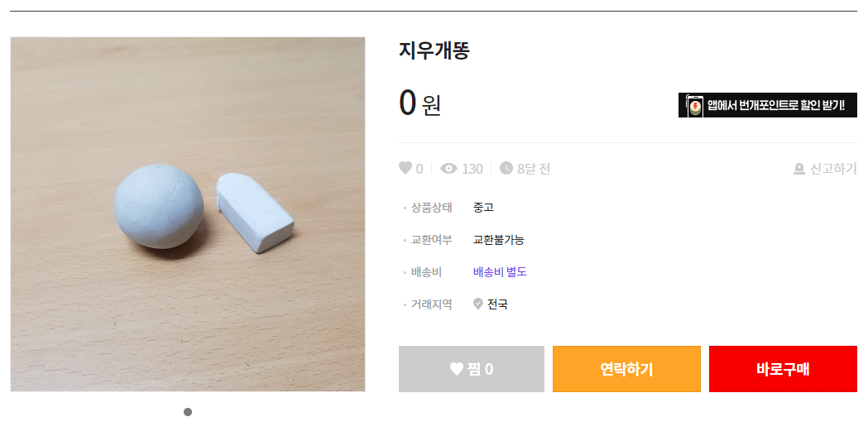
Task: Click the 0원 price text
Action: point(420,103)
